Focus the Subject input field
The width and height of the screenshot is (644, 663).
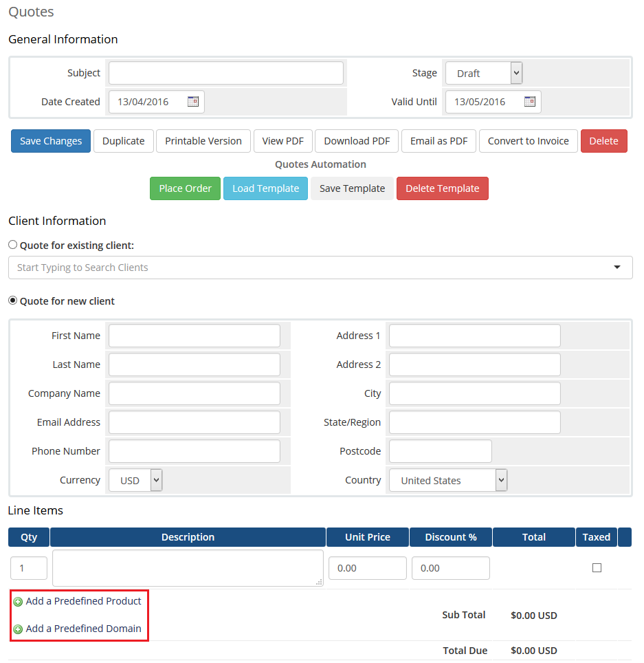[x=226, y=73]
